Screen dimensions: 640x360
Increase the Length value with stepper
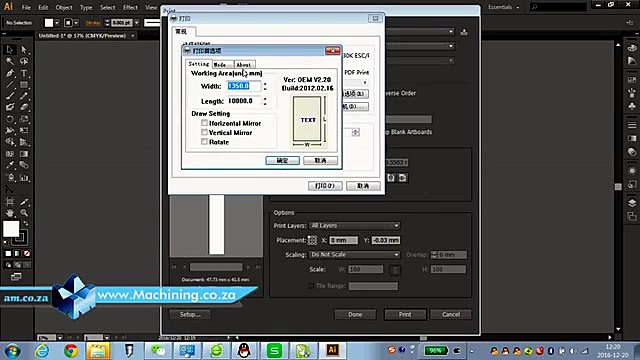click(265, 99)
